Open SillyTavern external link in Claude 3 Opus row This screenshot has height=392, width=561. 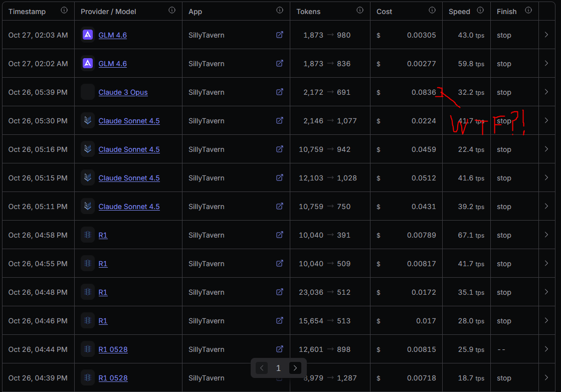(x=280, y=92)
